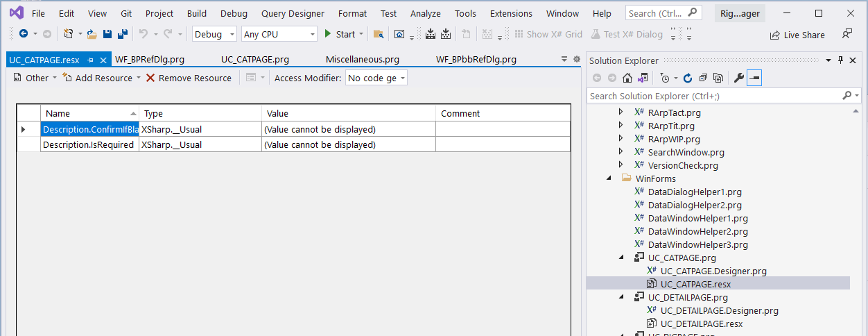Click the Solution Explorer Home icon
Image resolution: width=868 pixels, height=336 pixels.
[x=627, y=78]
